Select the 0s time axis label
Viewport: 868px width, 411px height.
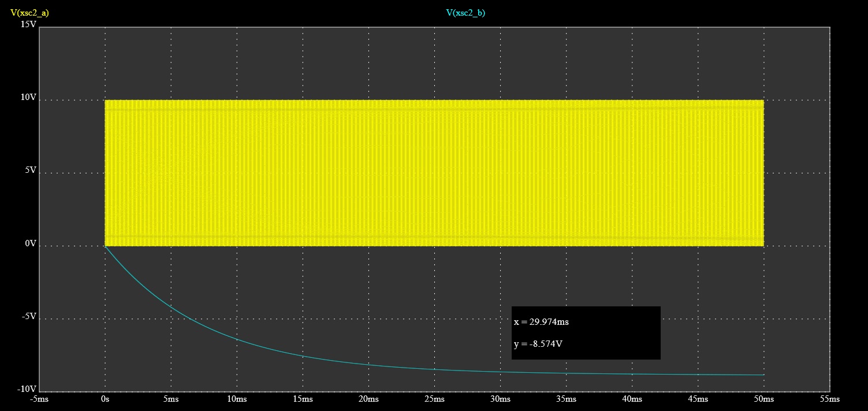(x=105, y=399)
